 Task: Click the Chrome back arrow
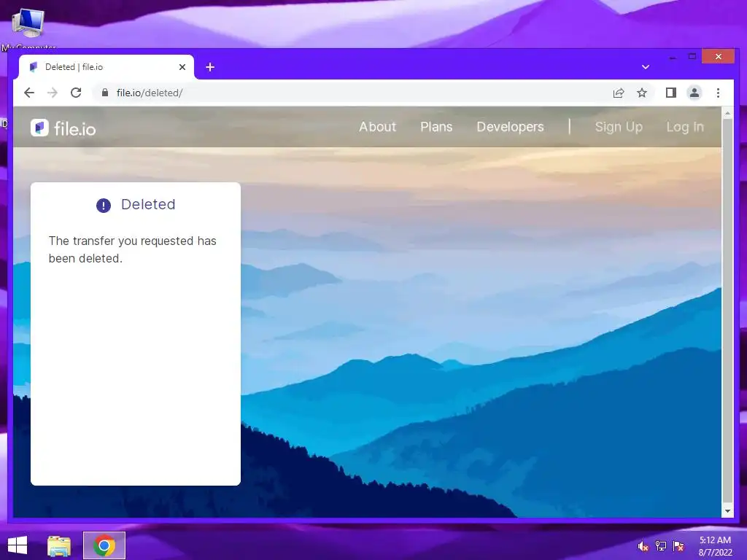[29, 93]
